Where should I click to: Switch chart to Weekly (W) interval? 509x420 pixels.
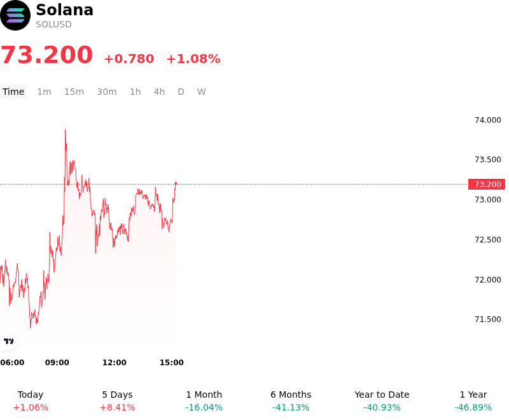coord(201,92)
